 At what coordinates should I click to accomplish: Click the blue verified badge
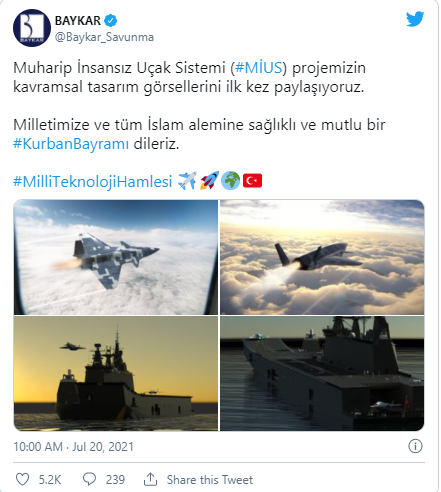tap(110, 21)
